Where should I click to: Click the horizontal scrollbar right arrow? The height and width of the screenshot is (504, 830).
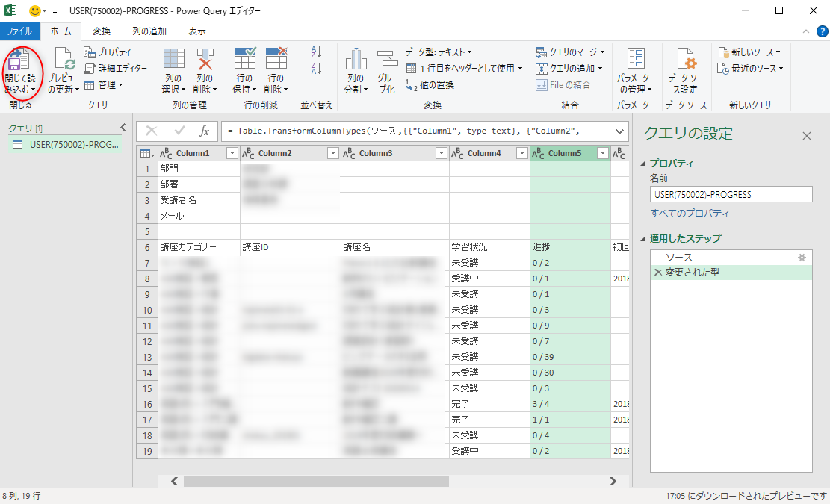(613, 482)
